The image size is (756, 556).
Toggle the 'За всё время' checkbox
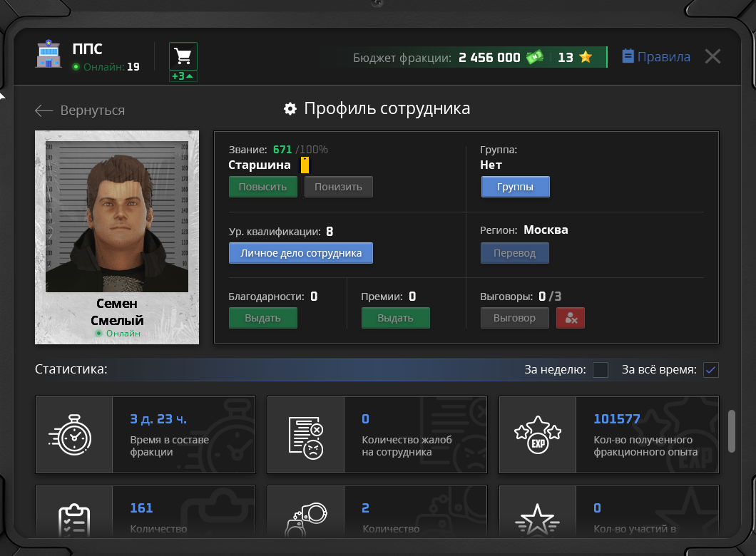(x=710, y=369)
